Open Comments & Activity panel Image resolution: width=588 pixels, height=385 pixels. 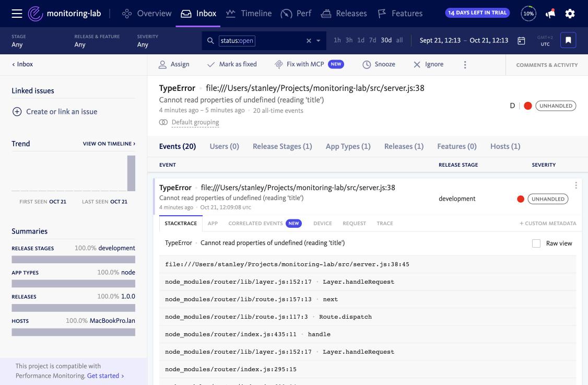[x=547, y=65]
